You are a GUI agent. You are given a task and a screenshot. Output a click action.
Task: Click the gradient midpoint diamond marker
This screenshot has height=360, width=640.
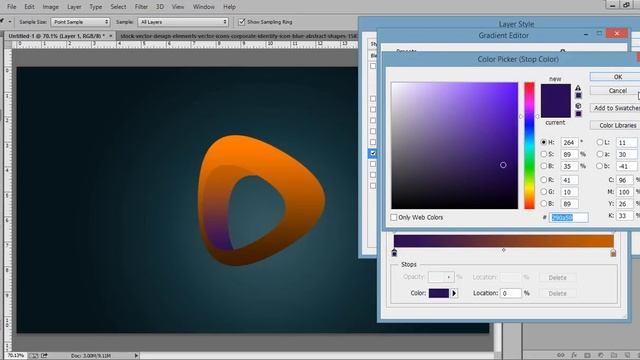coord(504,250)
